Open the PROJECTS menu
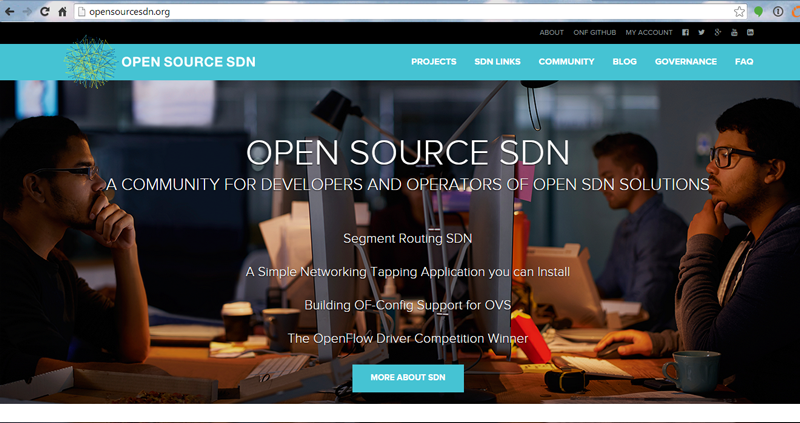The image size is (800, 423). click(x=434, y=61)
